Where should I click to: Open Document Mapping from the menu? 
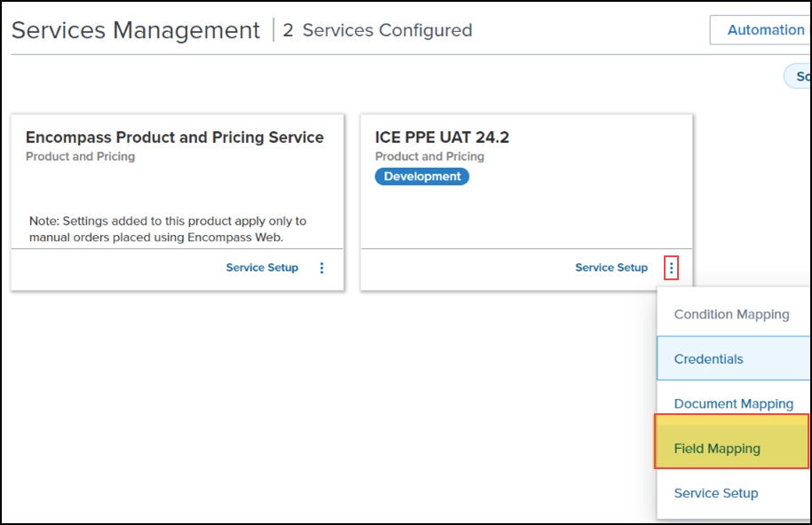pos(732,404)
